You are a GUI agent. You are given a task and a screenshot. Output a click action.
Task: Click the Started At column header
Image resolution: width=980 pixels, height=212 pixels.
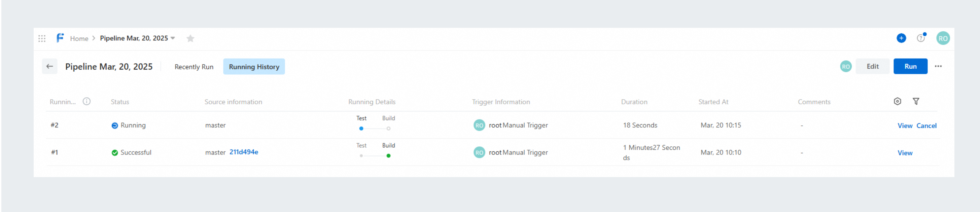click(x=713, y=102)
